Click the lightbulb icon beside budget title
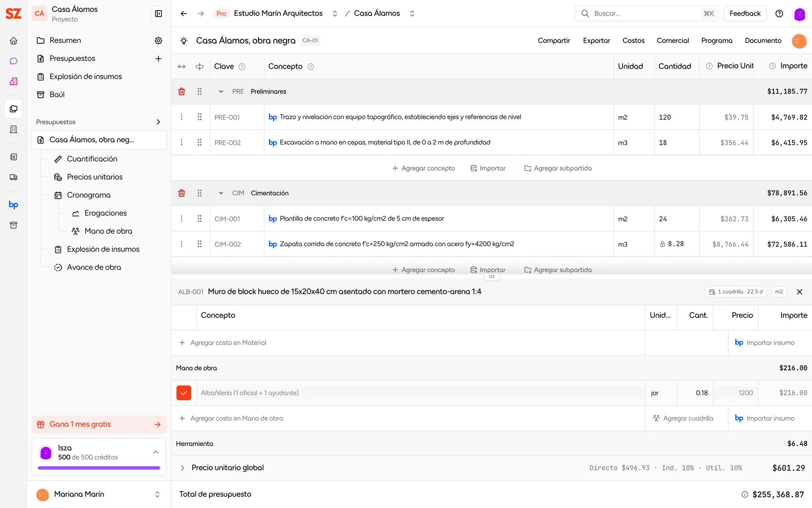This screenshot has width=812, height=508. [184, 41]
